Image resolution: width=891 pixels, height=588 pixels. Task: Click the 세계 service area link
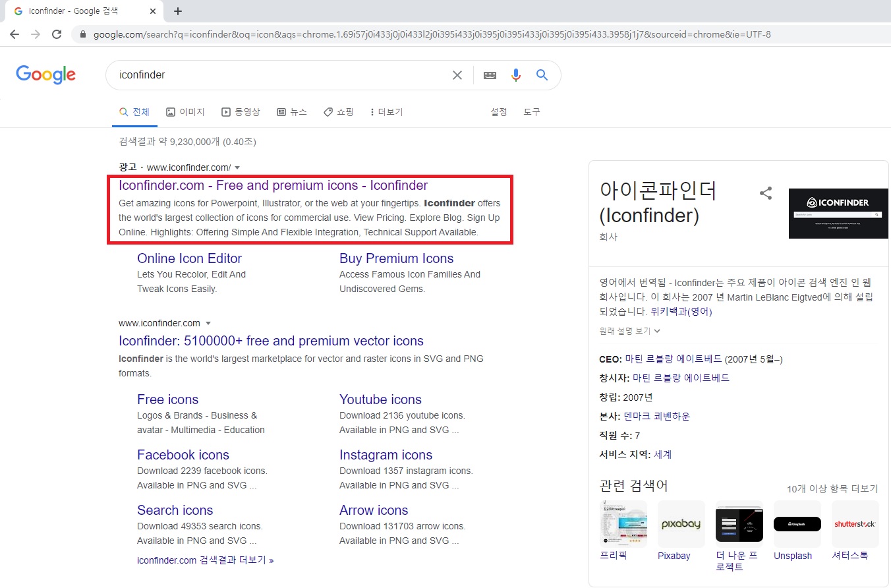[x=662, y=454]
